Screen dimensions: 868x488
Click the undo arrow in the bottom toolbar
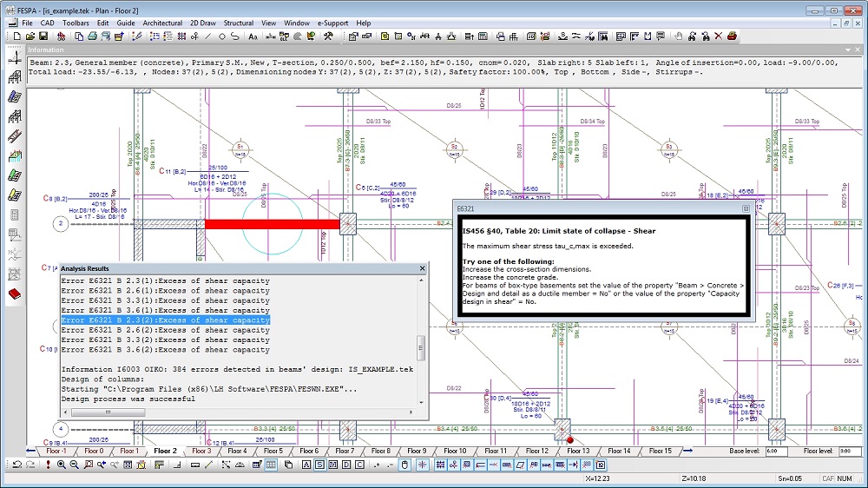tap(17, 465)
